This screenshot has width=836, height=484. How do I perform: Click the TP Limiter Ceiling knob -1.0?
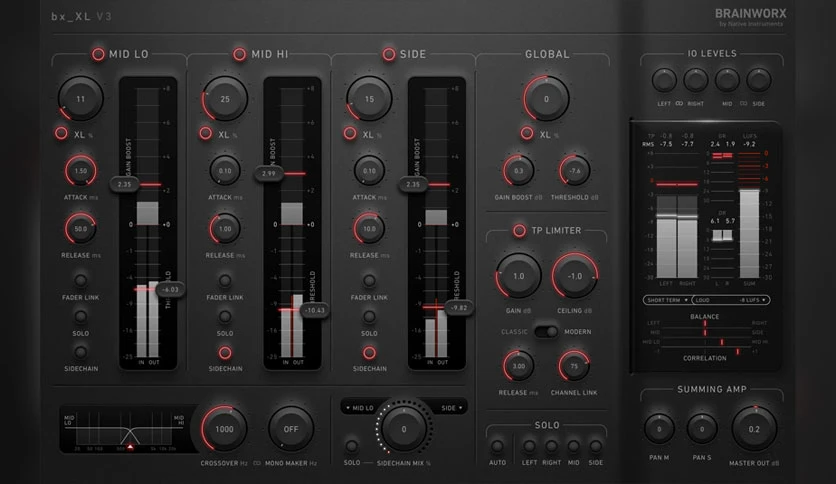tap(575, 276)
